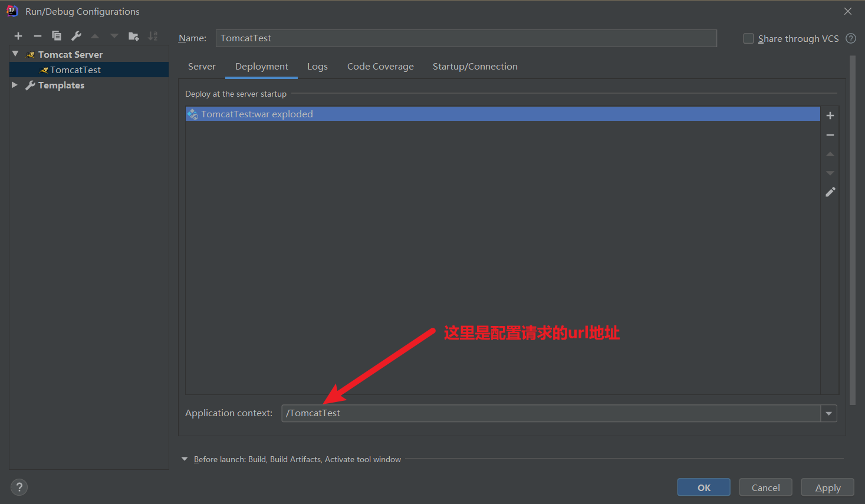
Task: Create new configuration folder icon
Action: tap(134, 36)
